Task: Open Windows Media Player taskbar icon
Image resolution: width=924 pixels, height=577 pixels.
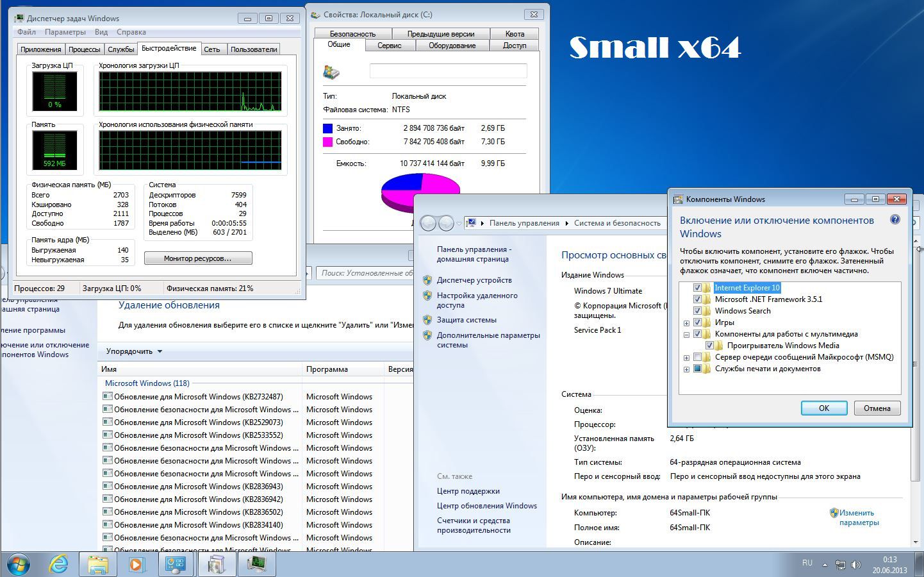Action: (x=136, y=564)
